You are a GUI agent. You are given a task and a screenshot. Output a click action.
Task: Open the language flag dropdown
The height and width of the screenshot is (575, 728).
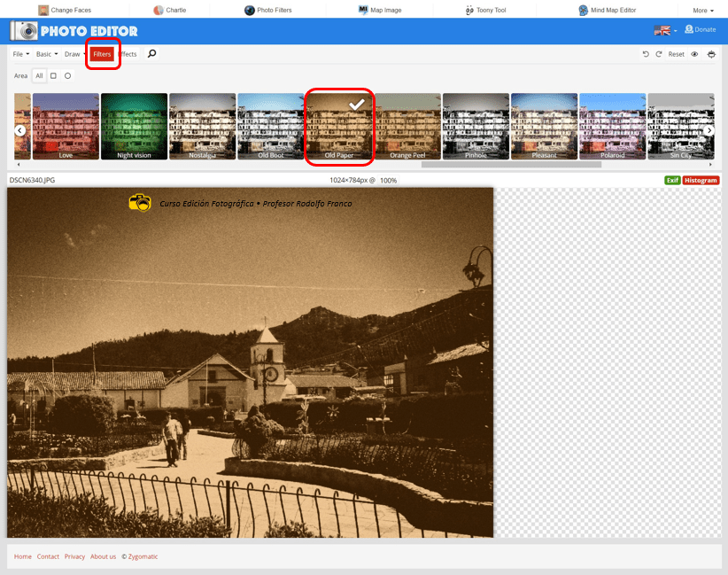[x=664, y=30]
